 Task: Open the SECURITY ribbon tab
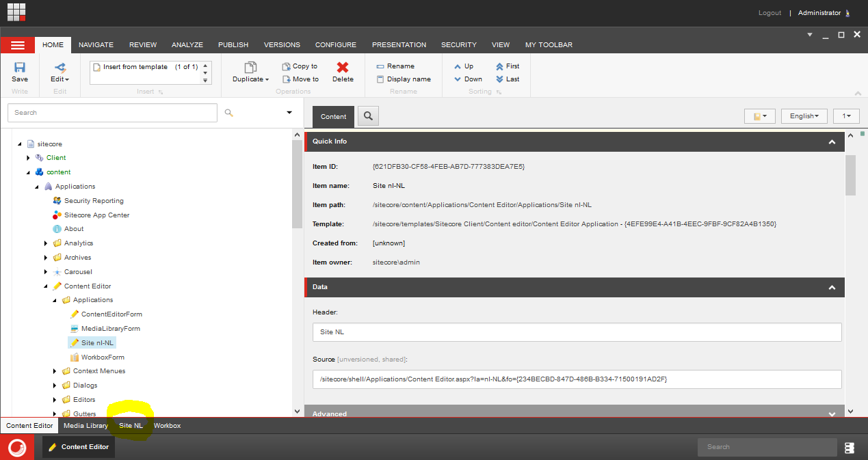coord(459,45)
